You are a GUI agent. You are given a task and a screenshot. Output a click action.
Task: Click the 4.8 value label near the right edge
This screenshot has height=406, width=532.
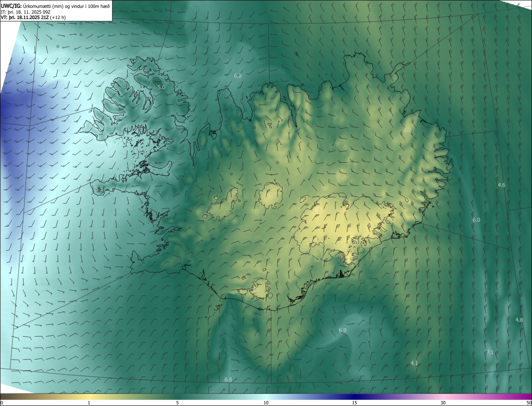(x=519, y=320)
